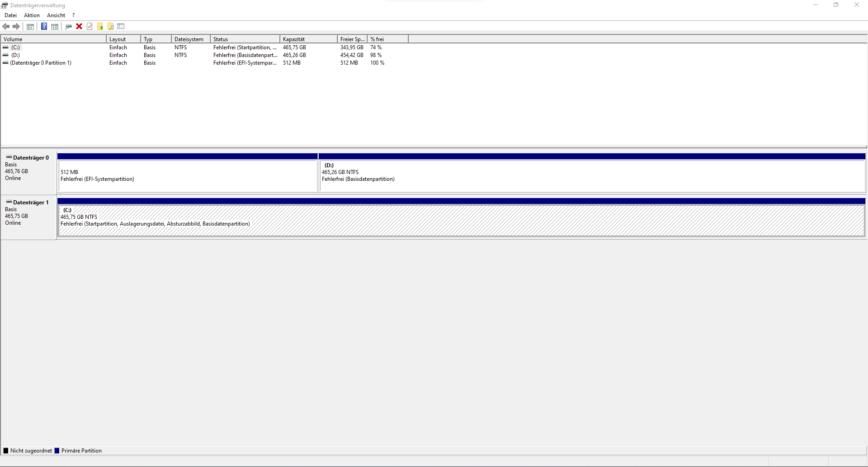
Task: Click the Forward navigation arrow
Action: point(16,26)
